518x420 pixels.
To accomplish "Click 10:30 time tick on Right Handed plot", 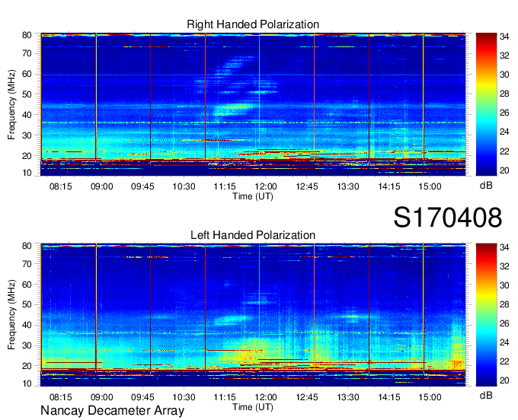I will pos(184,186).
